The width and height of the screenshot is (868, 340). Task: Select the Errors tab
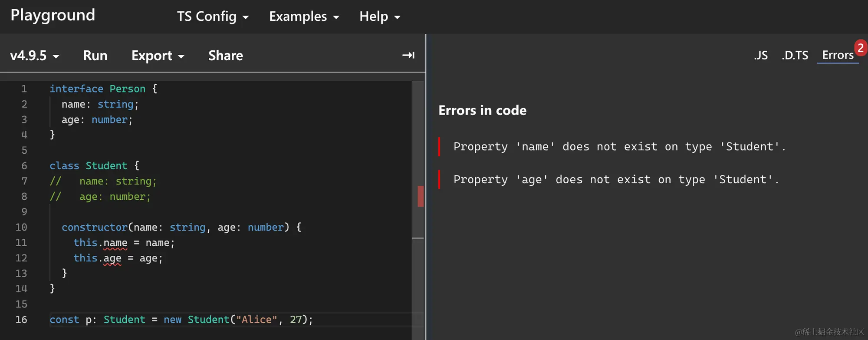point(838,55)
